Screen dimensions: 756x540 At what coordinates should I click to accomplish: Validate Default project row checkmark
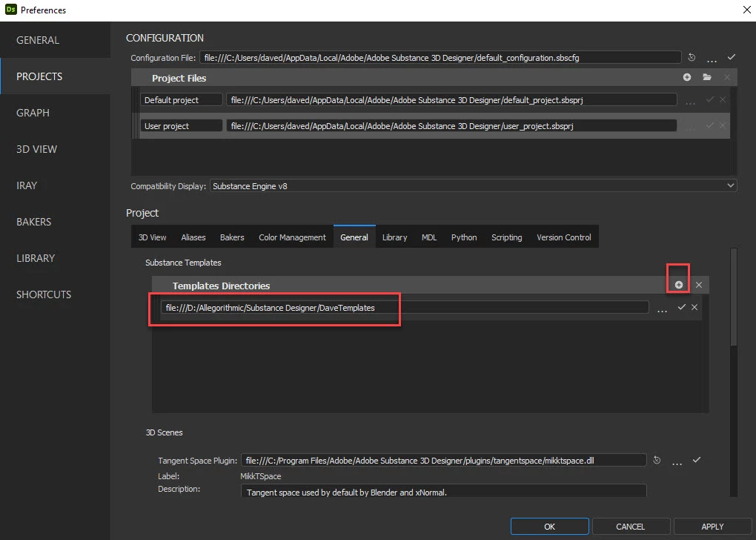(x=710, y=99)
